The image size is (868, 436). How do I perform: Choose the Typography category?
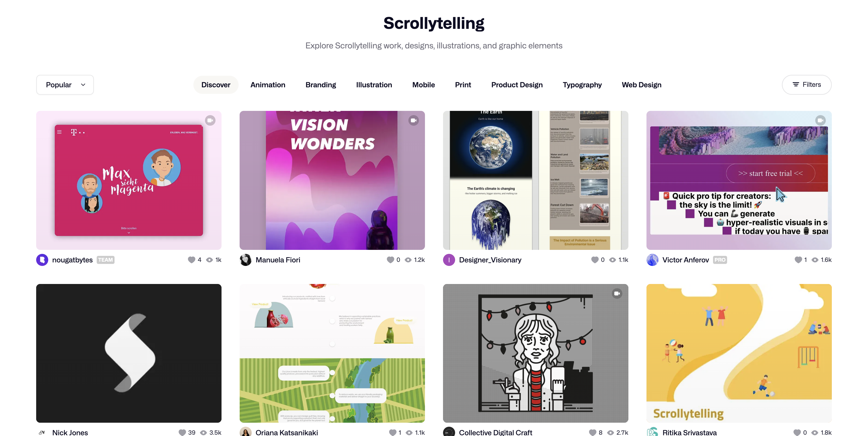(x=582, y=85)
